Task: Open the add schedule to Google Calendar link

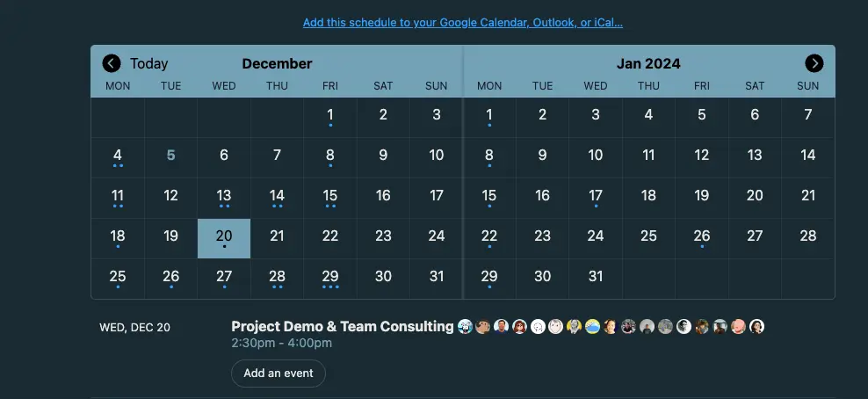Action: [463, 23]
